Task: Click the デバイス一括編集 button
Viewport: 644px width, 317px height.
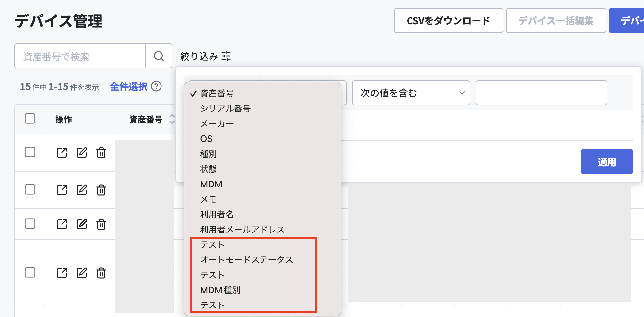Action: 556,20
